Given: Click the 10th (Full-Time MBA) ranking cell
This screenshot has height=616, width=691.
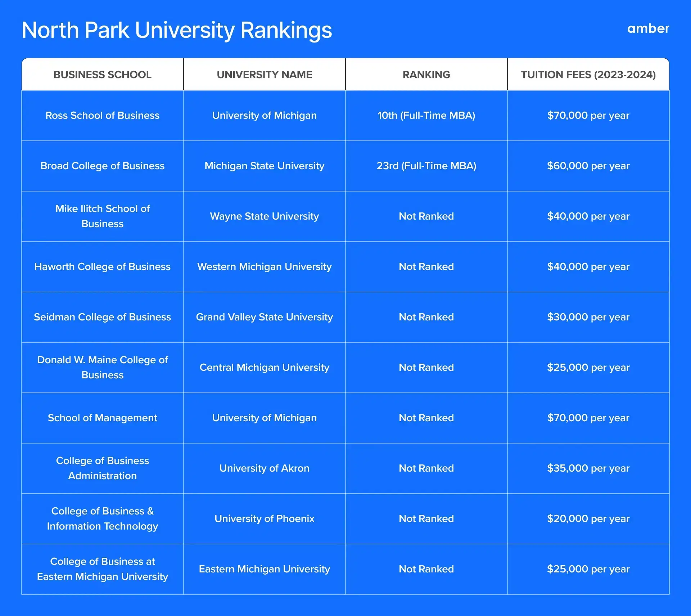Looking at the screenshot, I should 426,115.
